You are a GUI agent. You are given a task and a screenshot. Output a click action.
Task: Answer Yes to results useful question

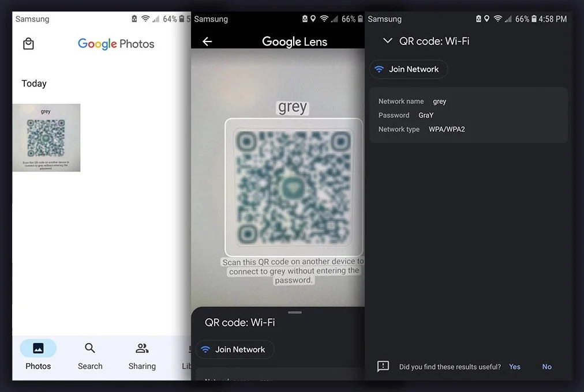tap(515, 367)
